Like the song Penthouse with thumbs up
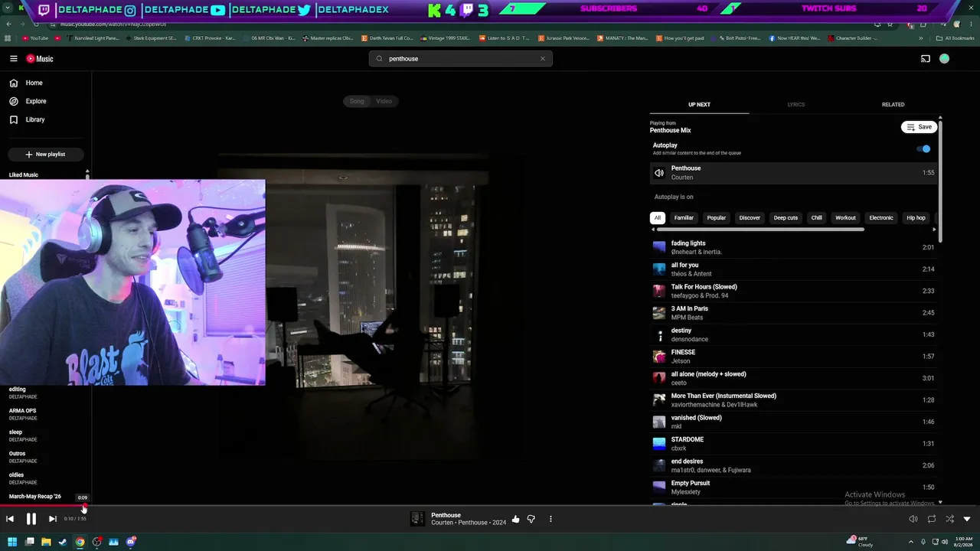 (x=516, y=519)
